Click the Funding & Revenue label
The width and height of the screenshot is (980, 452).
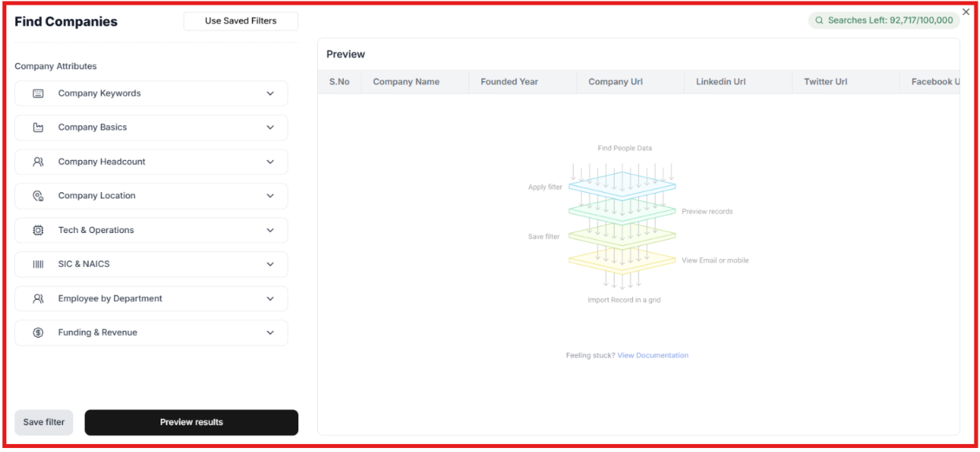pos(98,333)
